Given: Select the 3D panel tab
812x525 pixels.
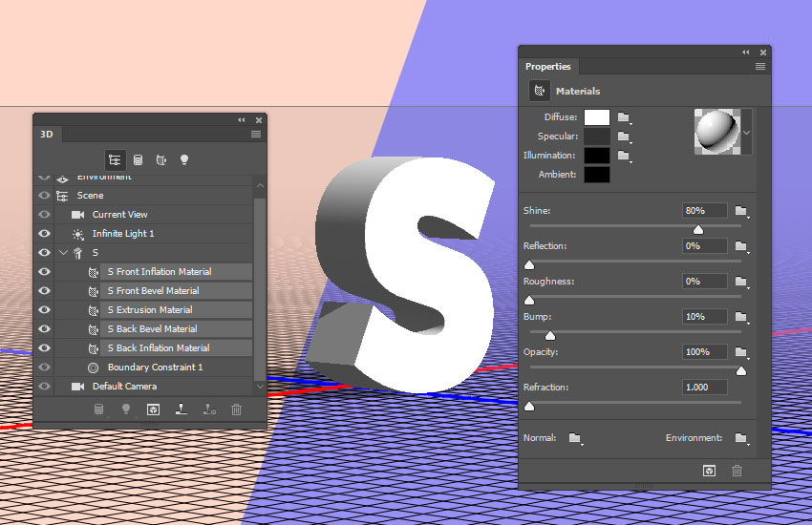Looking at the screenshot, I should pyautogui.click(x=46, y=135).
